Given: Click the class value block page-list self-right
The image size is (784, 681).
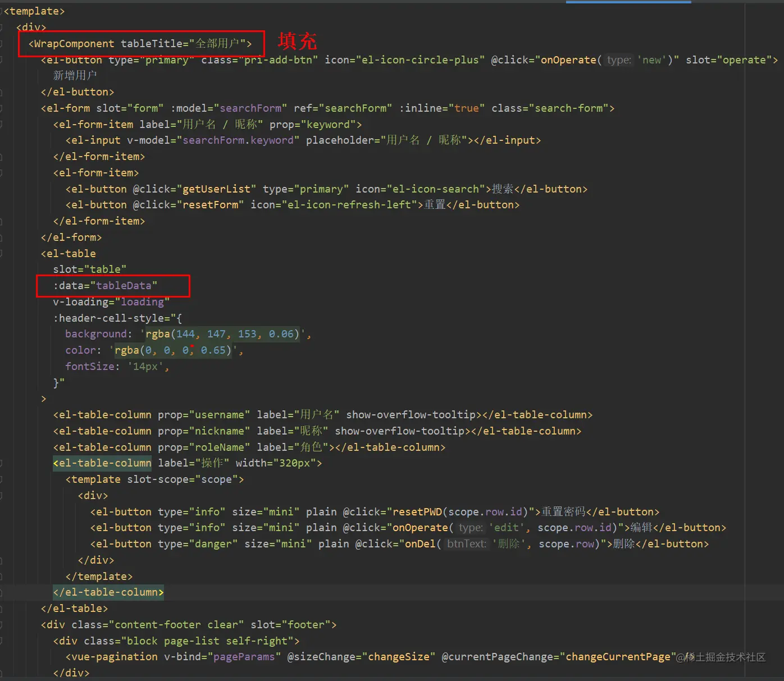Looking at the screenshot, I should click(207, 641).
